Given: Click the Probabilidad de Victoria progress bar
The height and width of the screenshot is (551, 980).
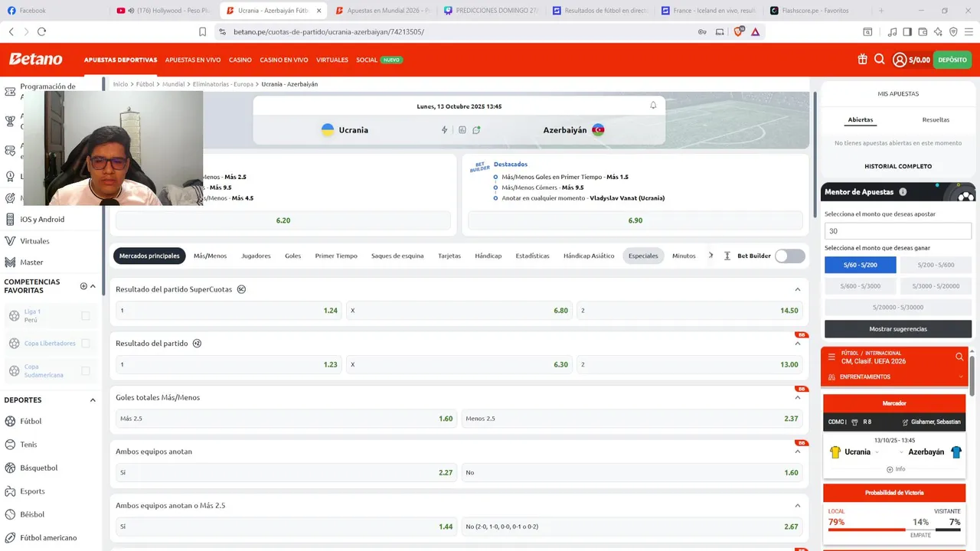Looking at the screenshot, I should 894,530.
